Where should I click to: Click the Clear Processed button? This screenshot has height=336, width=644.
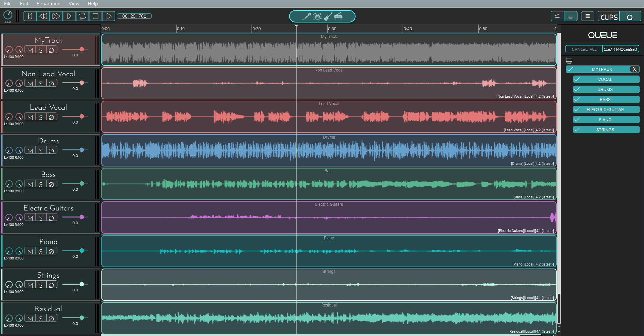(x=620, y=49)
